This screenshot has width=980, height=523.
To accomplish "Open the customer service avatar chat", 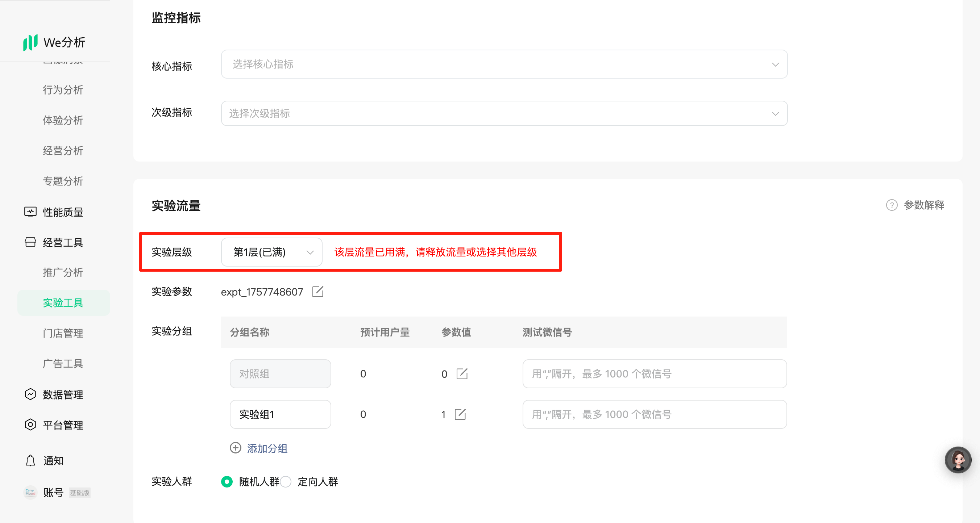I will tap(958, 460).
